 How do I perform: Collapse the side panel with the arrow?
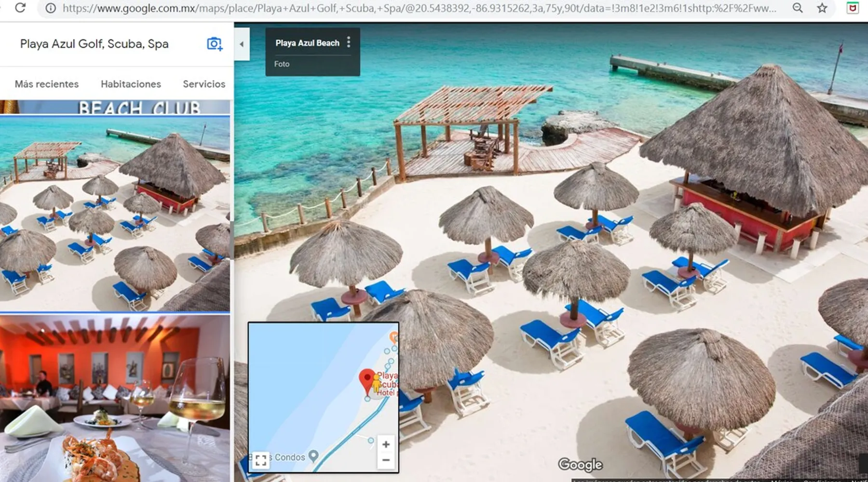tap(242, 44)
